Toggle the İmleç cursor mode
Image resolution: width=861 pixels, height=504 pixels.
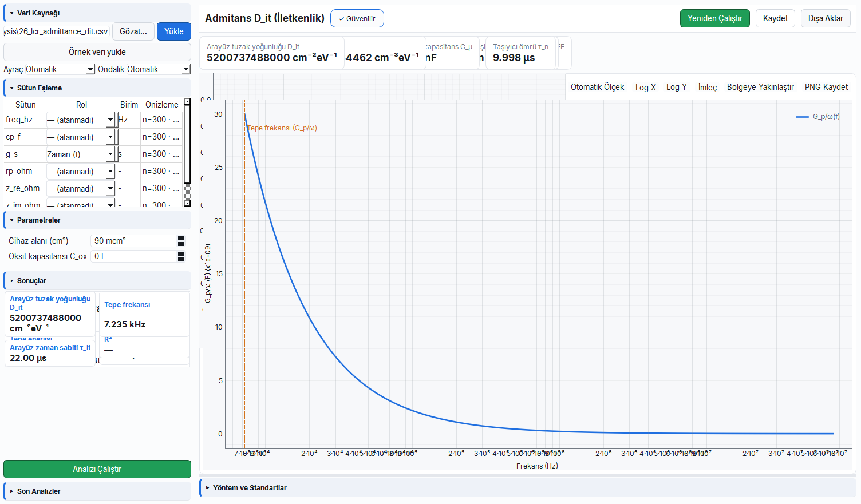coord(708,88)
